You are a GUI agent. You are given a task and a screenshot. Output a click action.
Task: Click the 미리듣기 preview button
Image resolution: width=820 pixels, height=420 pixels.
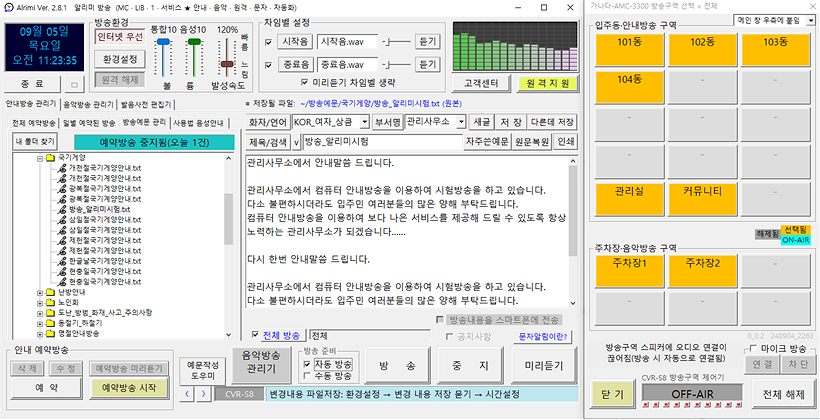544,366
